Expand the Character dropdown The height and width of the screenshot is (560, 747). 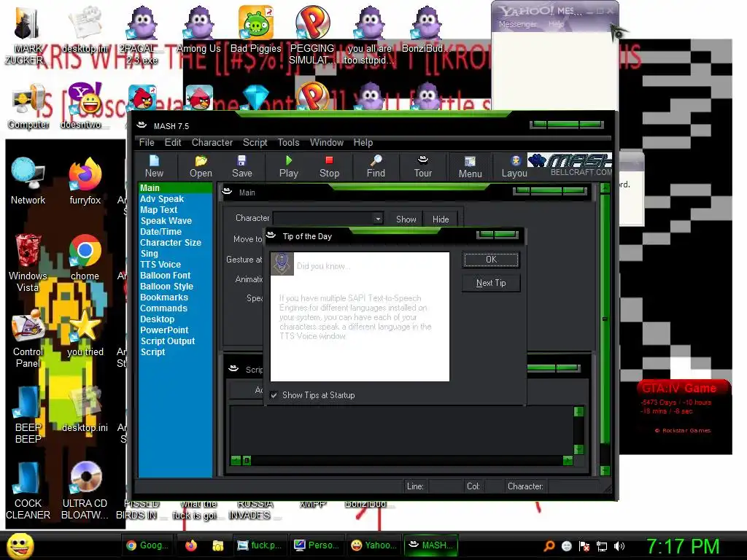click(x=378, y=219)
